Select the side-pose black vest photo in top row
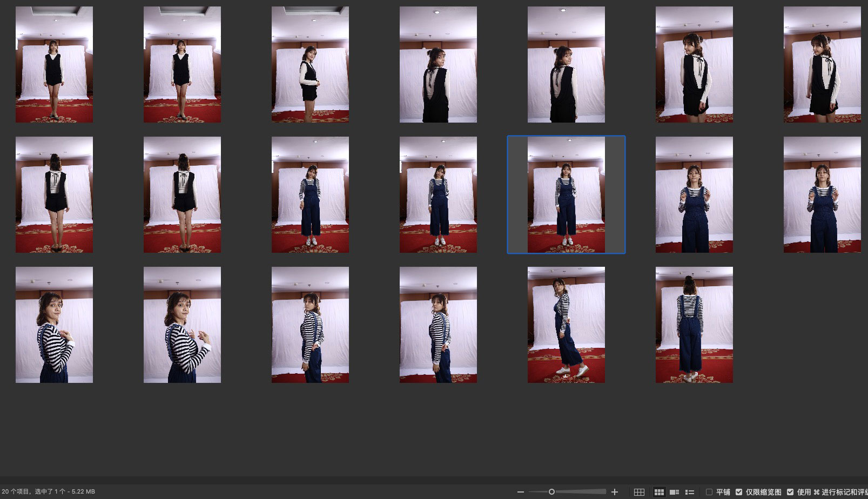 coord(310,64)
